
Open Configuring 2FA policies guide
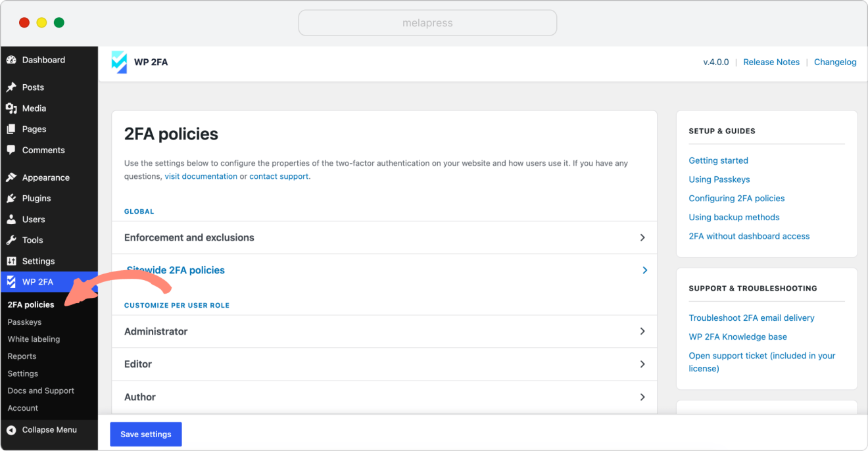736,199
